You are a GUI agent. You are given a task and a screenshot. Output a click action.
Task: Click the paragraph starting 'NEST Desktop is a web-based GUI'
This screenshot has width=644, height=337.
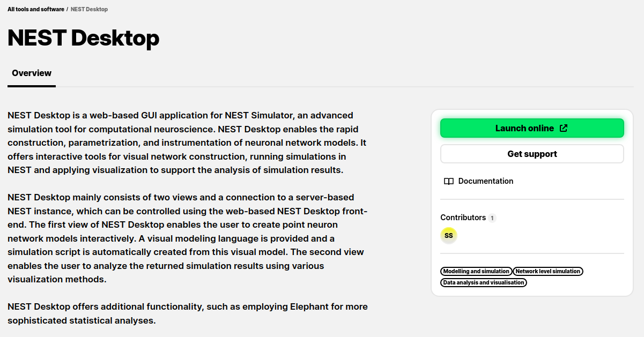click(x=187, y=143)
